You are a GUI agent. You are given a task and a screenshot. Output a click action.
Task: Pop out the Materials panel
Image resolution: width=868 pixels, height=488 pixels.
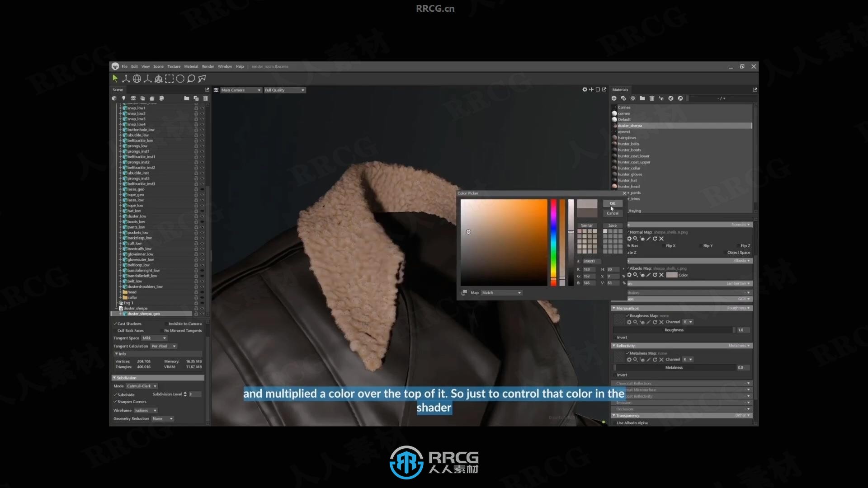755,89
